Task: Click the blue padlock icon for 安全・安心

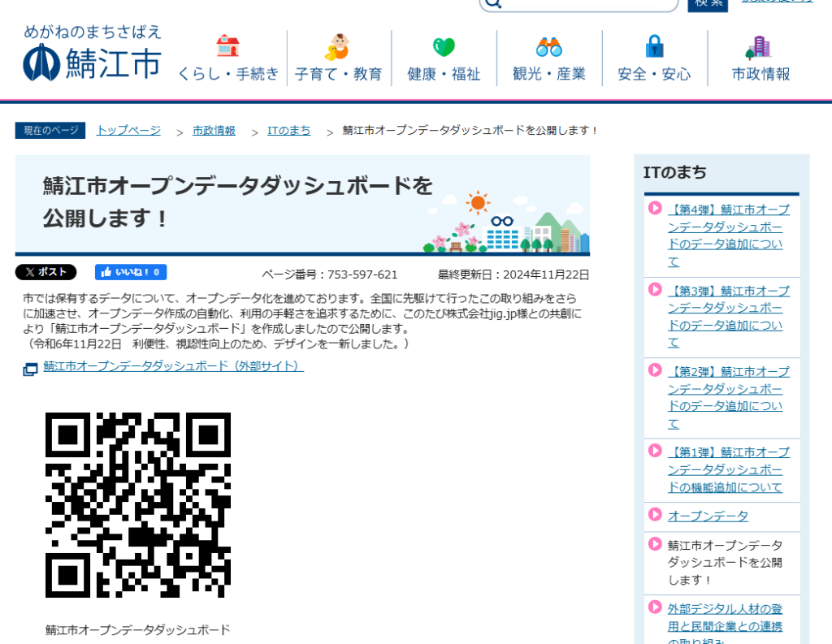Action: pyautogui.click(x=654, y=47)
